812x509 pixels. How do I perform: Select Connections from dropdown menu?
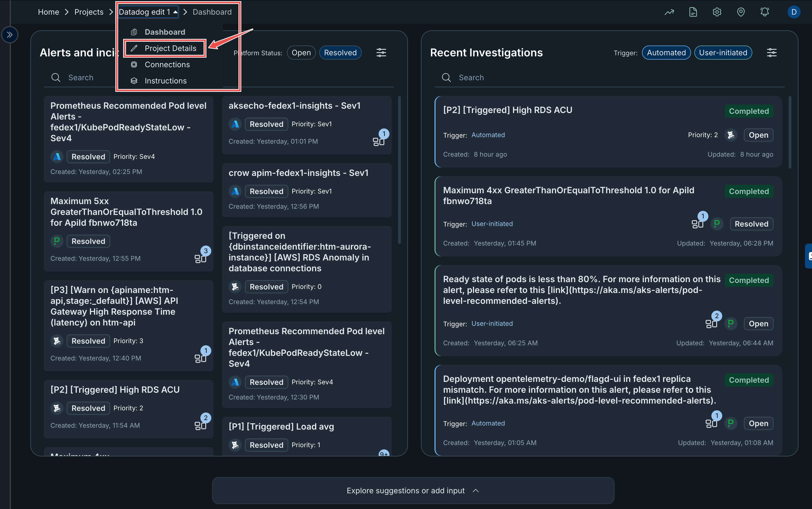point(167,65)
